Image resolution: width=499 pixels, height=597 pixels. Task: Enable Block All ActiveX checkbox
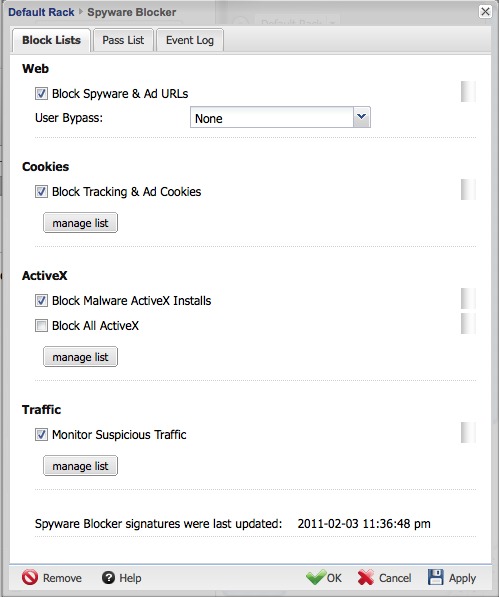(41, 326)
